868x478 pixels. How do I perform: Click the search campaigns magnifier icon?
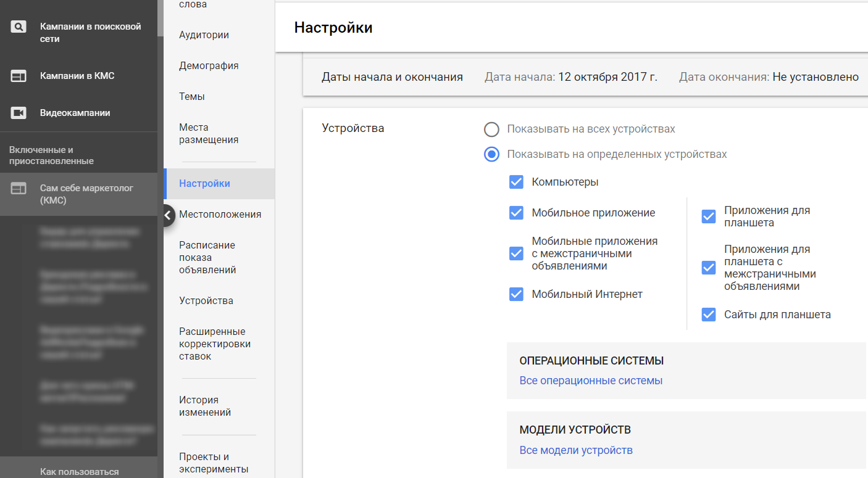click(19, 27)
